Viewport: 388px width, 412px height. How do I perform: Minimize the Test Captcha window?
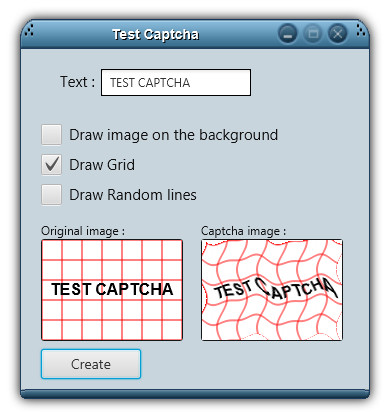click(288, 34)
